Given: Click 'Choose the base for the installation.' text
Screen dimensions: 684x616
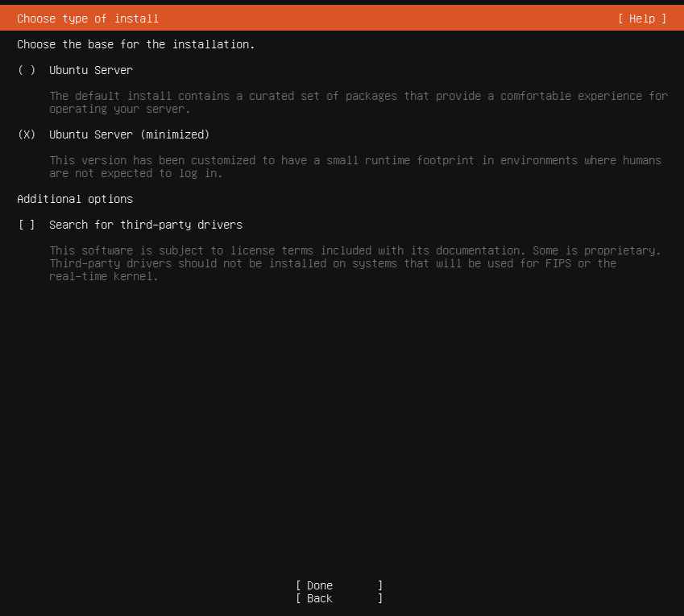Looking at the screenshot, I should tap(135, 44).
